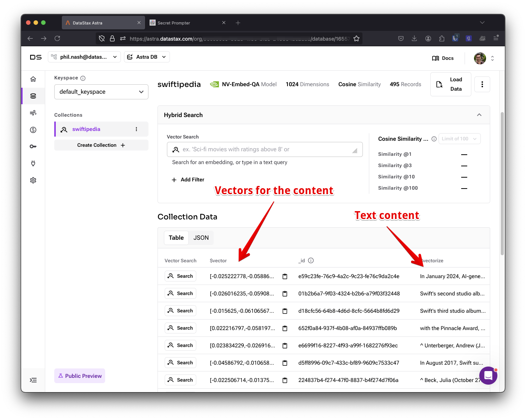
Task: Switch to the JSON view tab
Action: point(201,238)
